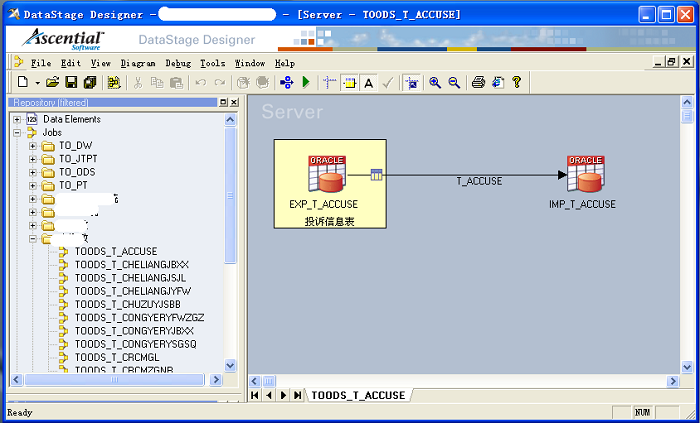The image size is (700, 423).
Task: Open Job Properties toolbar icon
Action: (x=114, y=83)
